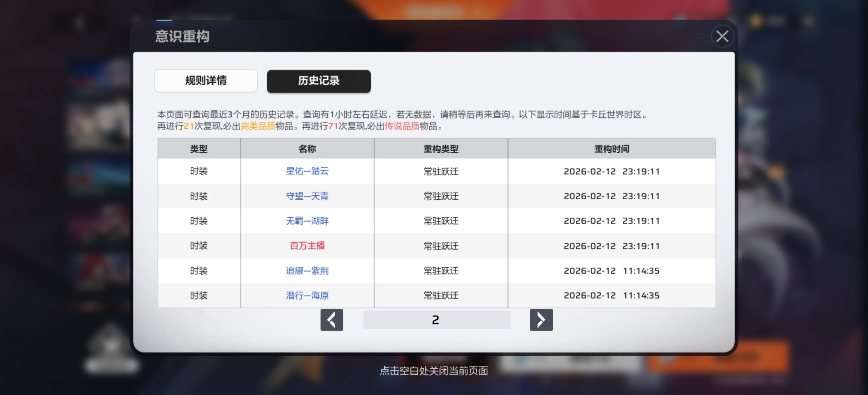The width and height of the screenshot is (868, 395).
Task: Close the 意识重构 dialog with X icon
Action: point(722,36)
